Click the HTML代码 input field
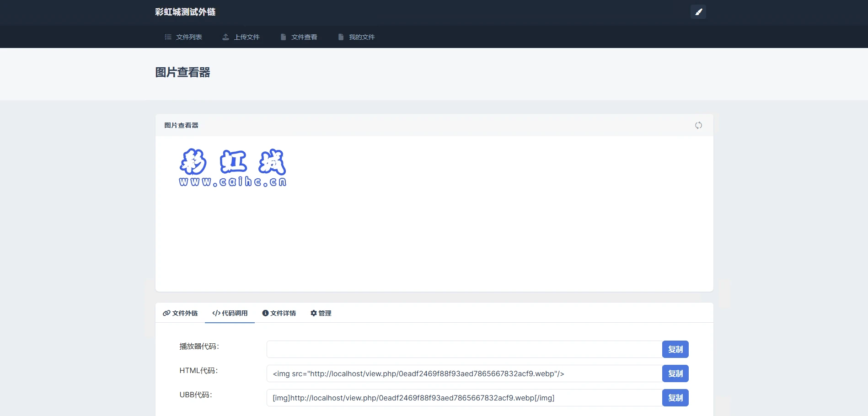The height and width of the screenshot is (416, 868). (465, 373)
